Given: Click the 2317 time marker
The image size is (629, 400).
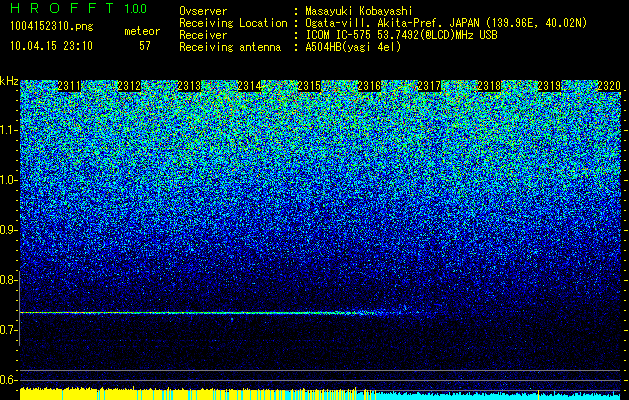Looking at the screenshot, I should click(x=429, y=86).
